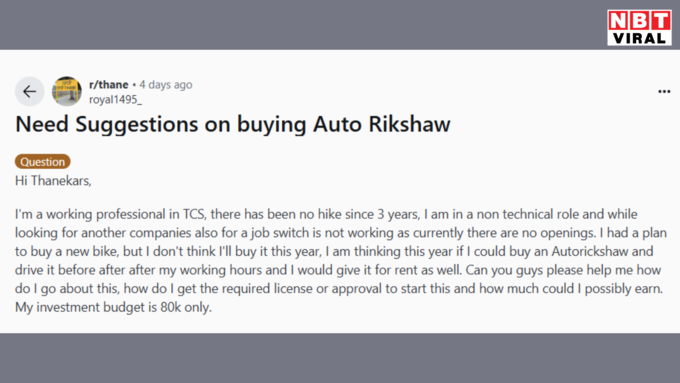This screenshot has width=680, height=383.
Task: Open the r/thane community avatar
Action: point(67,92)
